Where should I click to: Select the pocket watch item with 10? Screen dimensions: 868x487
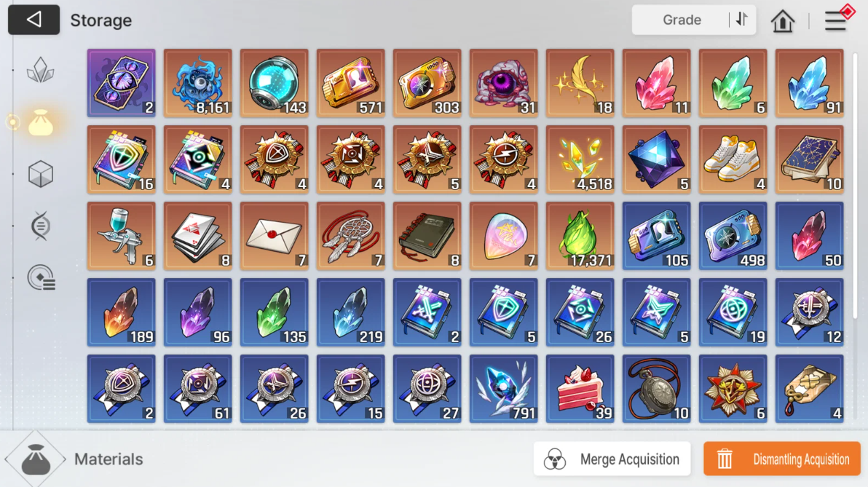tap(657, 389)
